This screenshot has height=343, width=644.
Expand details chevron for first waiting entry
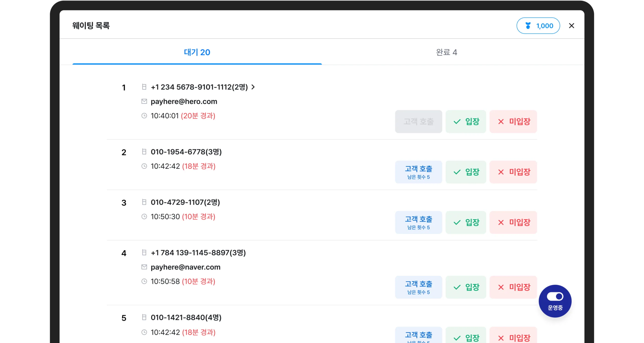click(x=253, y=87)
